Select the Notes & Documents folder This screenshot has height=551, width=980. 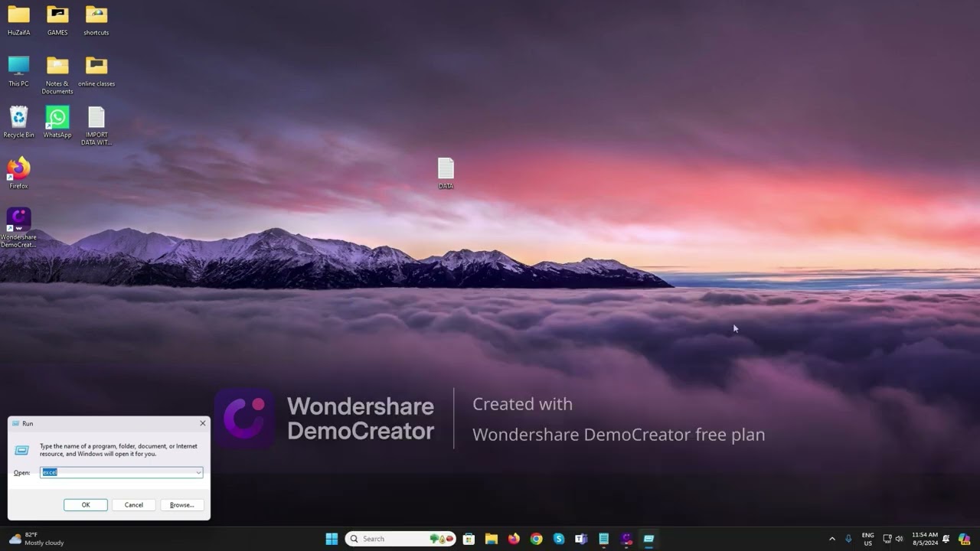click(x=57, y=75)
